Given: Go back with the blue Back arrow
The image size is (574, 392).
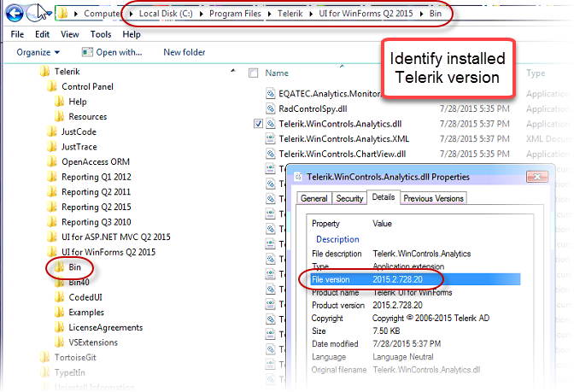Looking at the screenshot, I should click(x=15, y=13).
